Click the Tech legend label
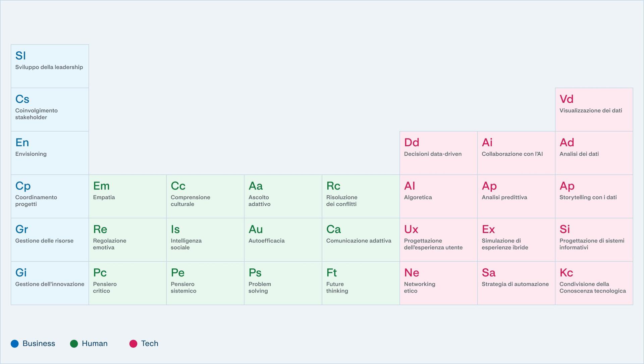Image resolution: width=644 pixels, height=364 pixels. click(x=150, y=344)
